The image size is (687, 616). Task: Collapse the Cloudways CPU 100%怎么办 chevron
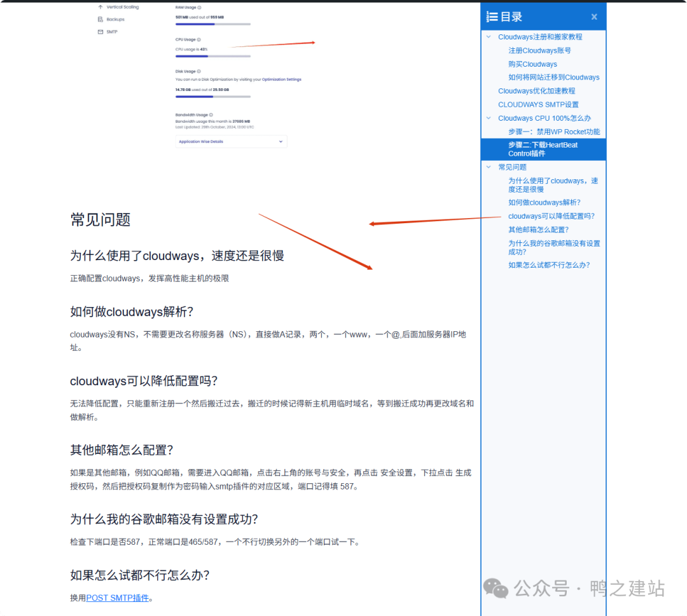point(489,118)
